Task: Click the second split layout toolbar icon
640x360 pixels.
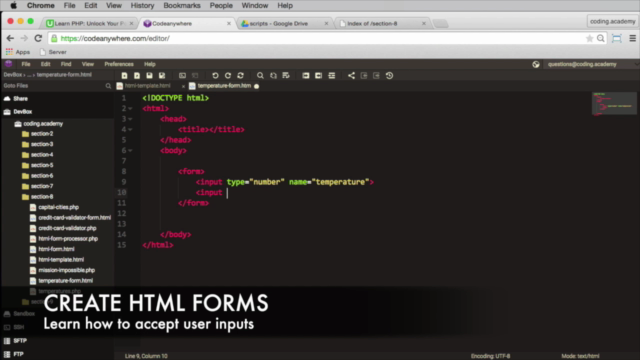Action: click(318, 76)
